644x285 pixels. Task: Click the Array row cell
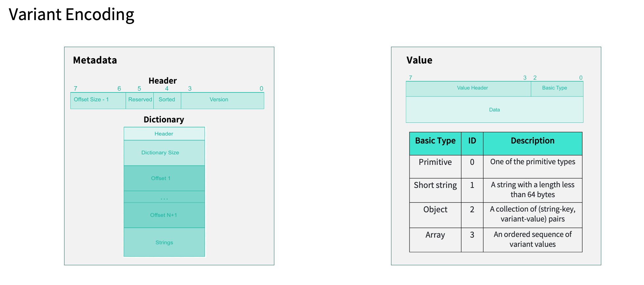(435, 235)
